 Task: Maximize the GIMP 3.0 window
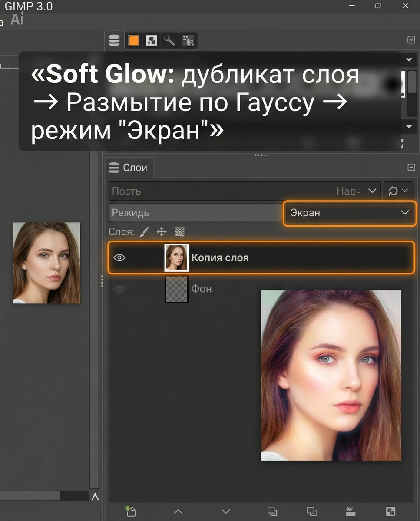[378, 6]
